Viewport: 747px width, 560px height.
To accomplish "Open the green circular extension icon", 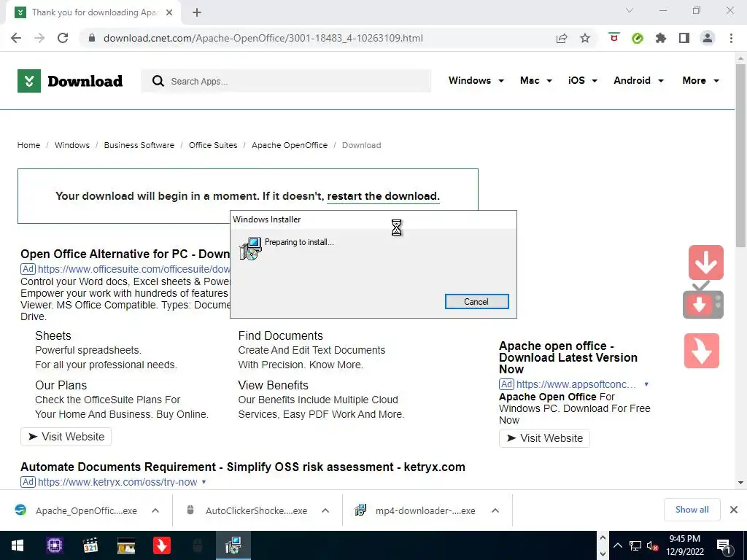I will point(638,38).
